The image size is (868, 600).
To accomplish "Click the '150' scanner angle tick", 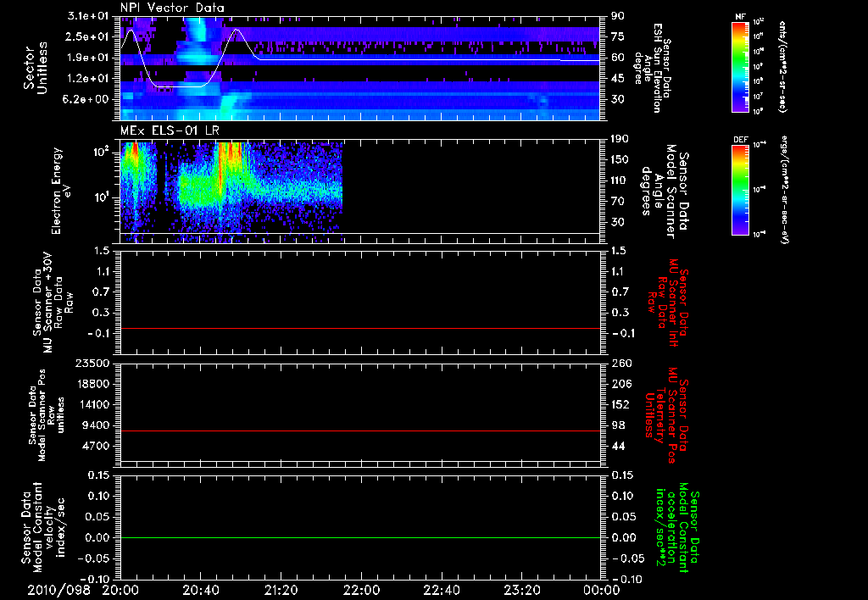I will [620, 160].
